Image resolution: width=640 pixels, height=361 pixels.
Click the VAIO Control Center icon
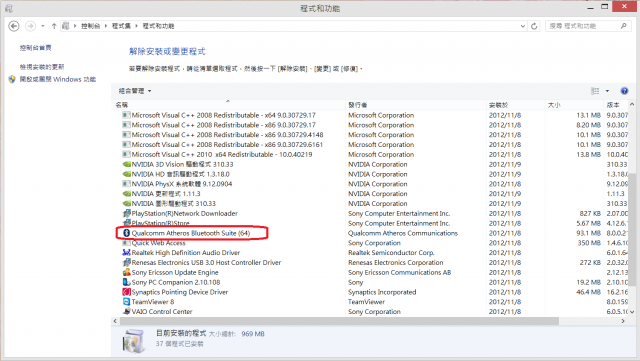pos(127,312)
